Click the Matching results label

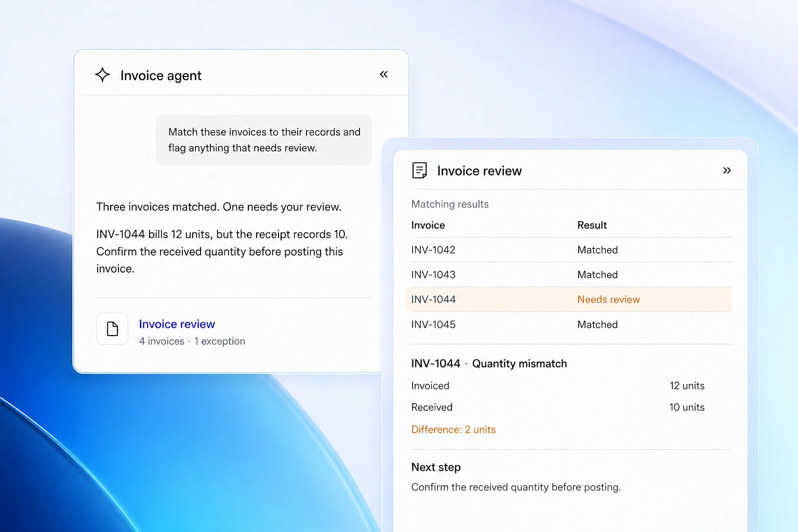450,204
